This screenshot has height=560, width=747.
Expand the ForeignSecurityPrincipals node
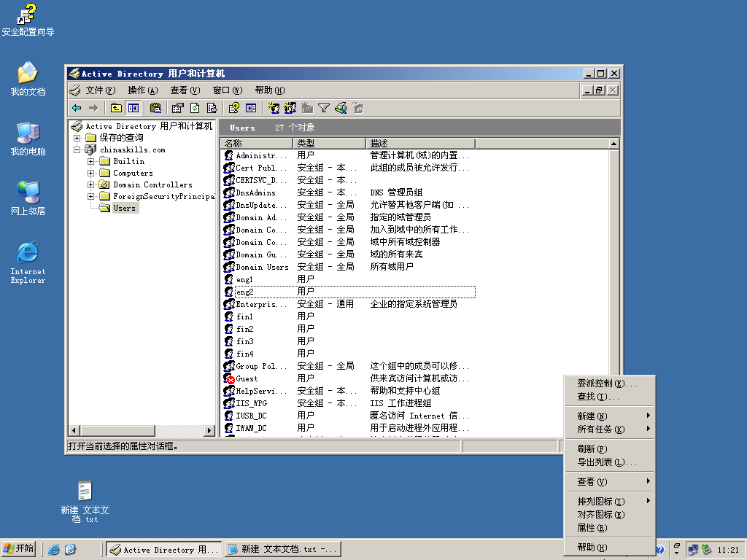[90, 196]
